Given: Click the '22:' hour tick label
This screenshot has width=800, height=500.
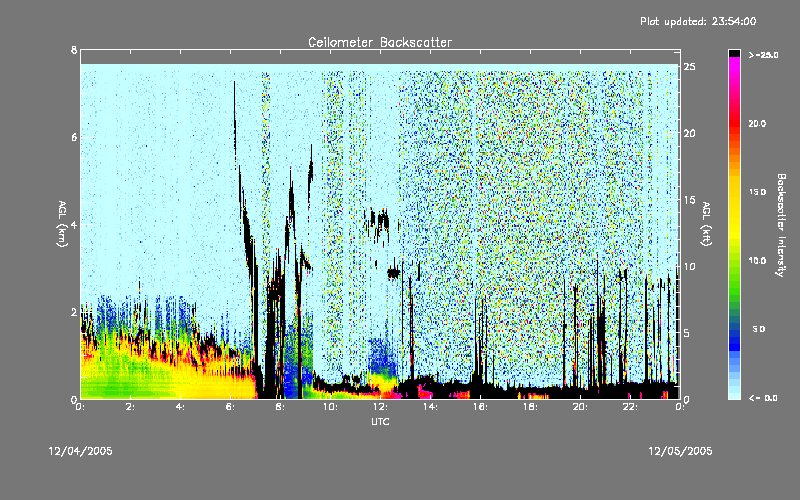Looking at the screenshot, I should click(x=631, y=407).
